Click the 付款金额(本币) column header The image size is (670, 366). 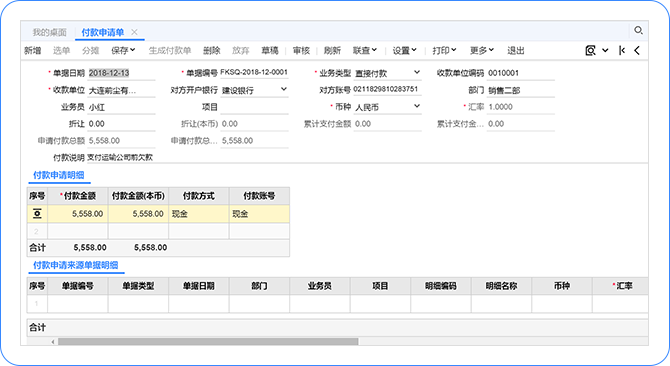tap(138, 196)
